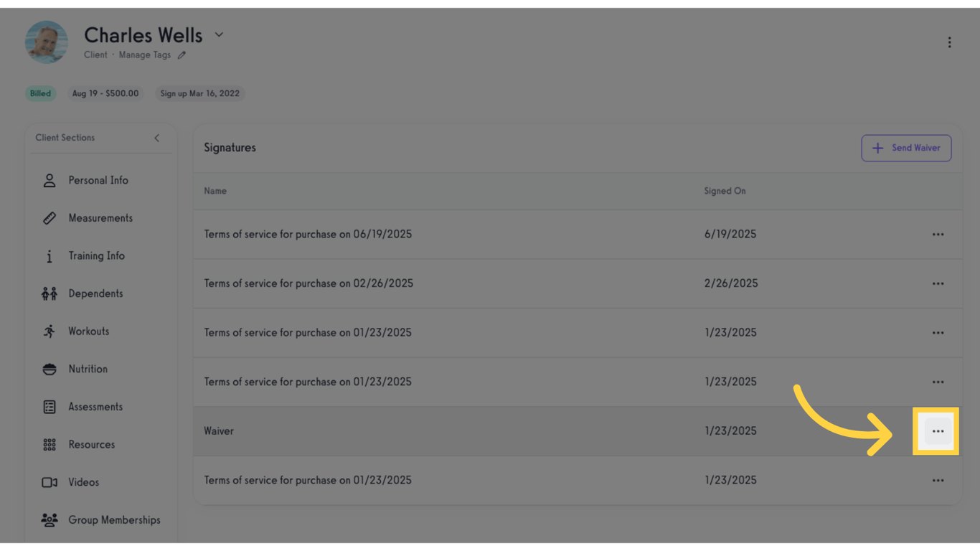This screenshot has height=551, width=980.
Task: Click the Manage Tags link
Action: (x=145, y=55)
